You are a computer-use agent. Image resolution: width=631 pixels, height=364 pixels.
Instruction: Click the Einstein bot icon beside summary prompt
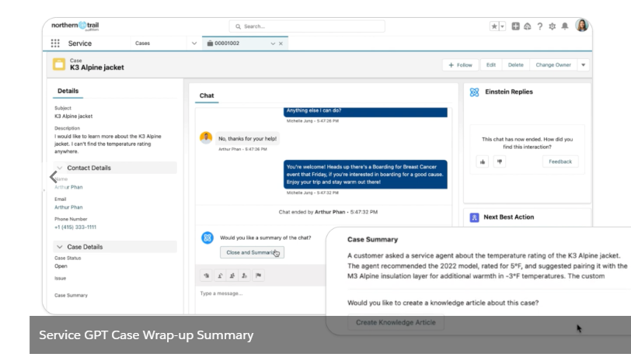click(x=207, y=237)
